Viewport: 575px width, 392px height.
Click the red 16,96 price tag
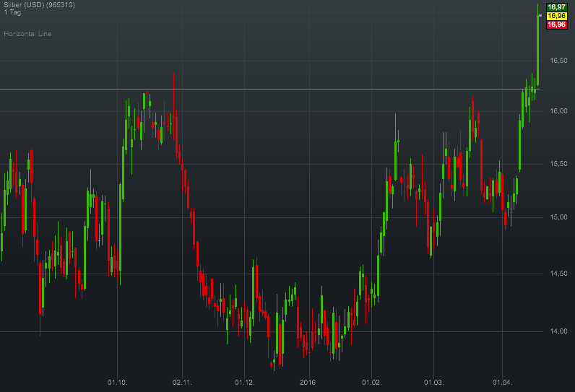coord(557,25)
